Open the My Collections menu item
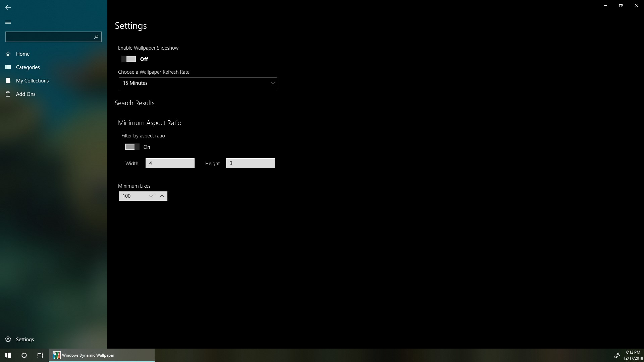This screenshot has height=362, width=644. pyautogui.click(x=32, y=81)
